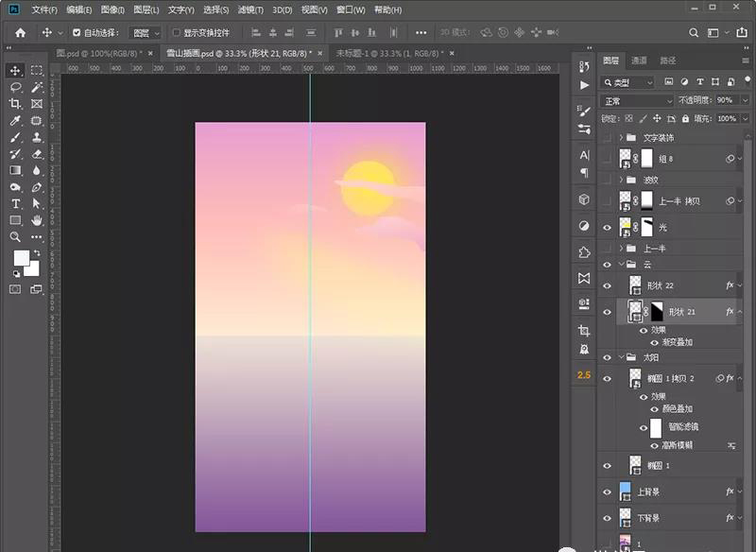
Task: Hide the 上背景 layer
Action: 608,492
